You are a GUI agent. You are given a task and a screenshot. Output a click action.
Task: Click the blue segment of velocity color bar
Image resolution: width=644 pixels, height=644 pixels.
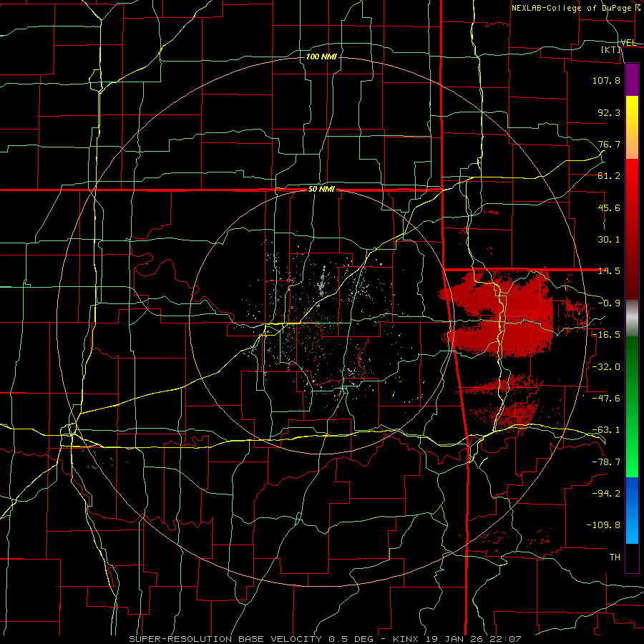coord(632,510)
